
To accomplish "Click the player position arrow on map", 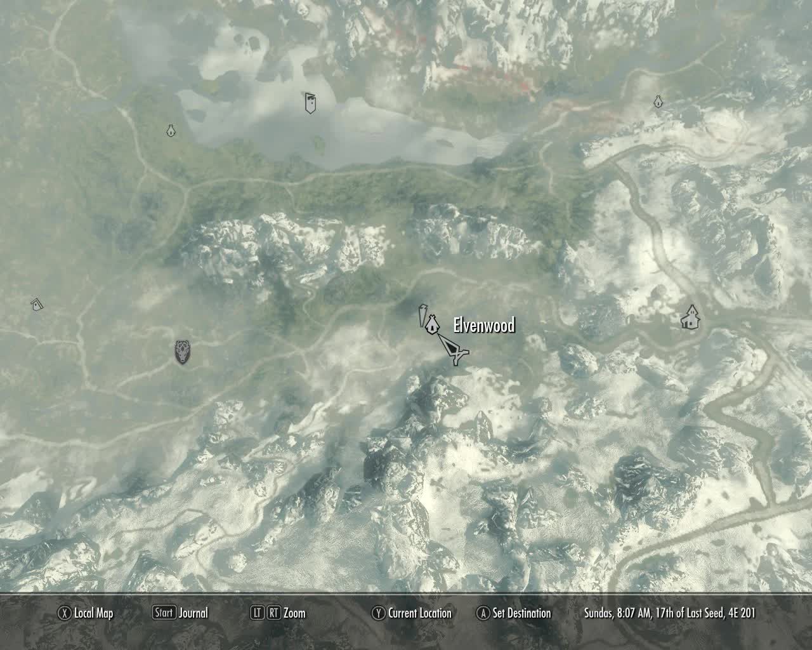I will click(454, 349).
